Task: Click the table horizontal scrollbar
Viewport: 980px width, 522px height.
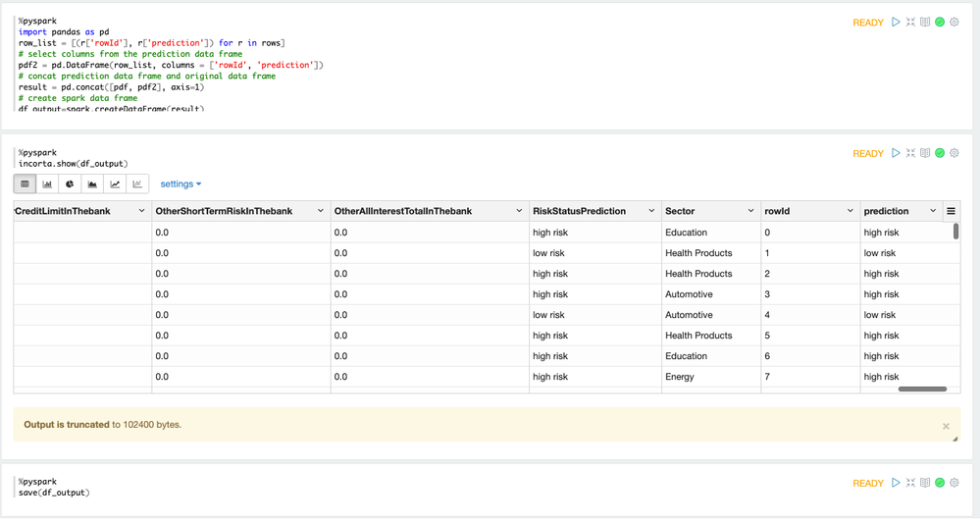Action: [922, 389]
